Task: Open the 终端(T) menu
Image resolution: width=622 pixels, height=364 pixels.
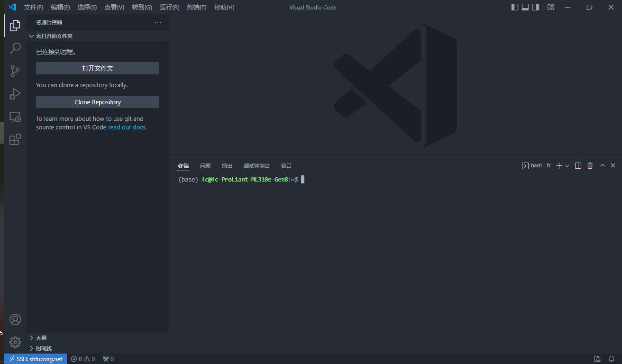Action: click(197, 7)
